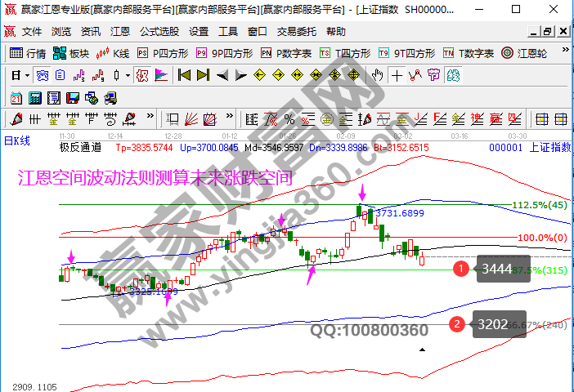Click the 日K线 period label
Screen dimensions: 574x392
click(16, 140)
